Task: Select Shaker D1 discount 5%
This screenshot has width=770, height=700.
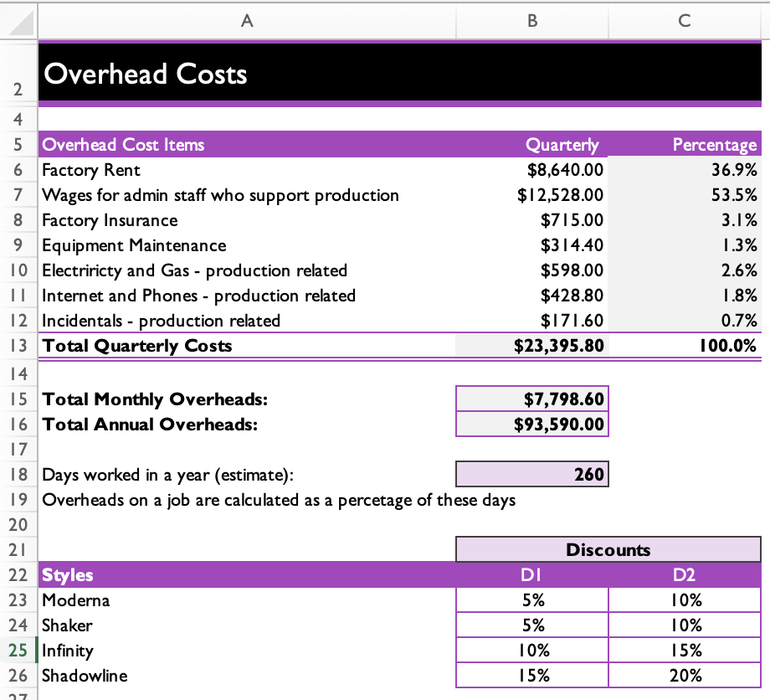Action: click(532, 625)
